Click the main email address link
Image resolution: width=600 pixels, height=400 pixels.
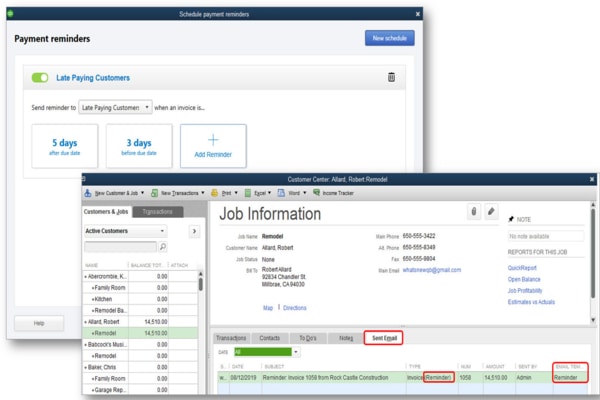tap(432, 270)
